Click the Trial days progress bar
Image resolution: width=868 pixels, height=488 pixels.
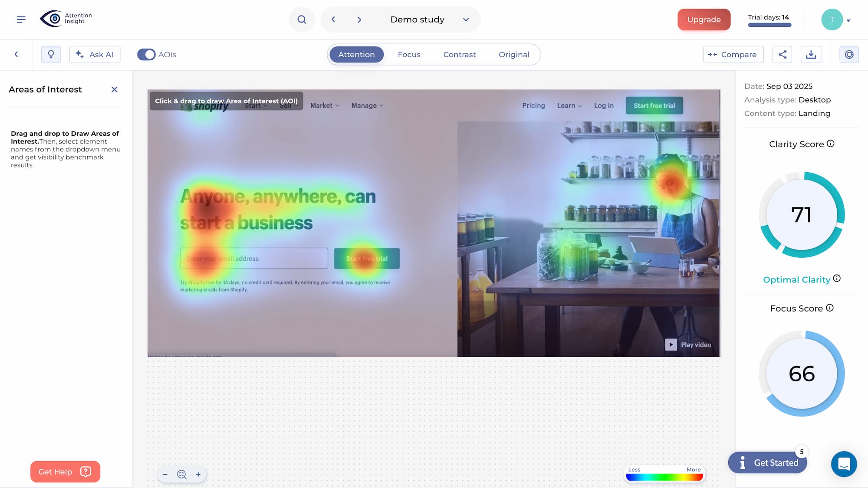point(769,25)
